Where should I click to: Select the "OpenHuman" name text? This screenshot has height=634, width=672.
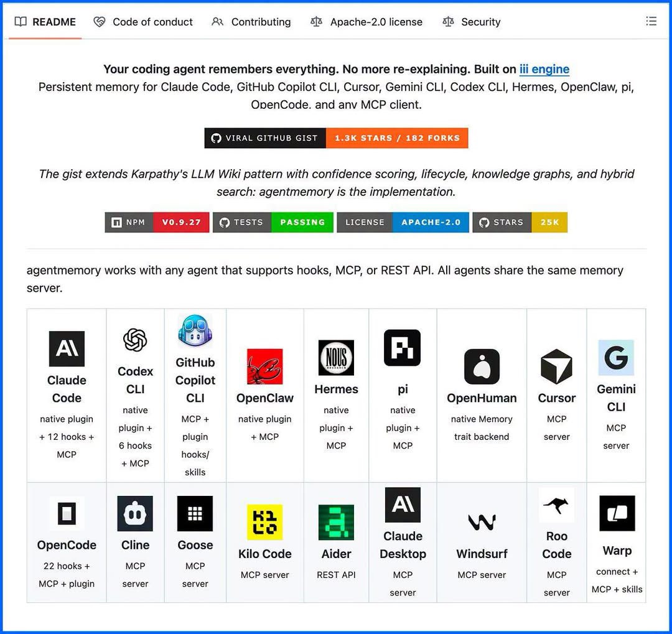click(482, 398)
